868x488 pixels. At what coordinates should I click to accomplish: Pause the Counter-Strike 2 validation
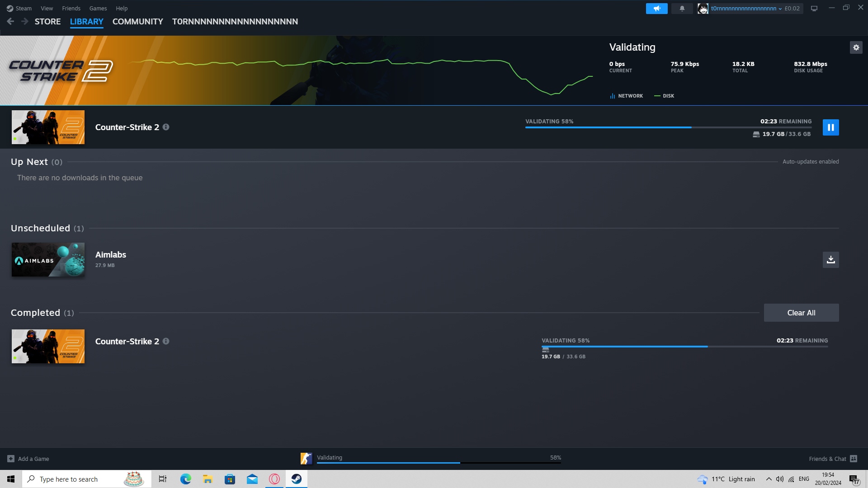click(x=830, y=127)
